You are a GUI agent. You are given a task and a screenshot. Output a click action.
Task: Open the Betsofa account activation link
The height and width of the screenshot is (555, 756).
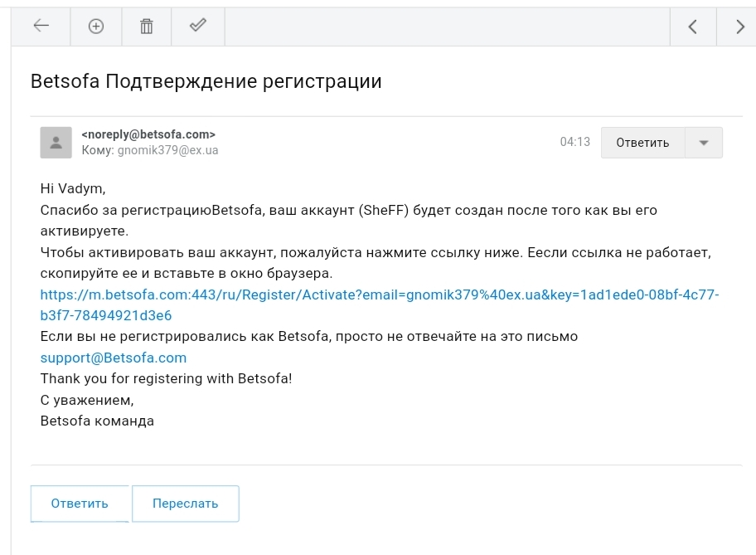(x=378, y=294)
